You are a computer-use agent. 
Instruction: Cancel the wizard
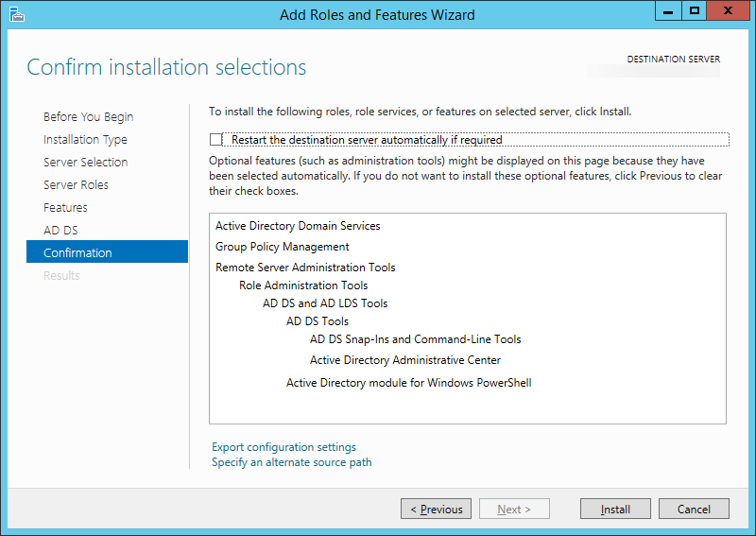click(x=694, y=509)
